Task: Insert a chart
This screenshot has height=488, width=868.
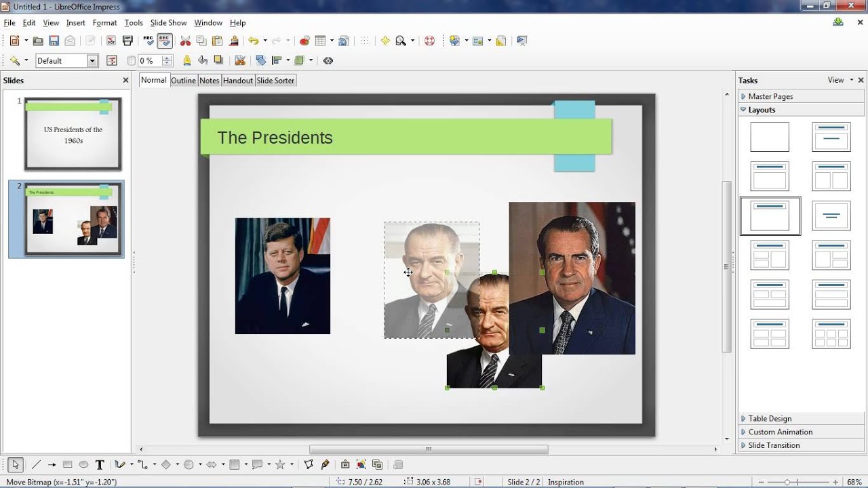Action: tap(304, 41)
